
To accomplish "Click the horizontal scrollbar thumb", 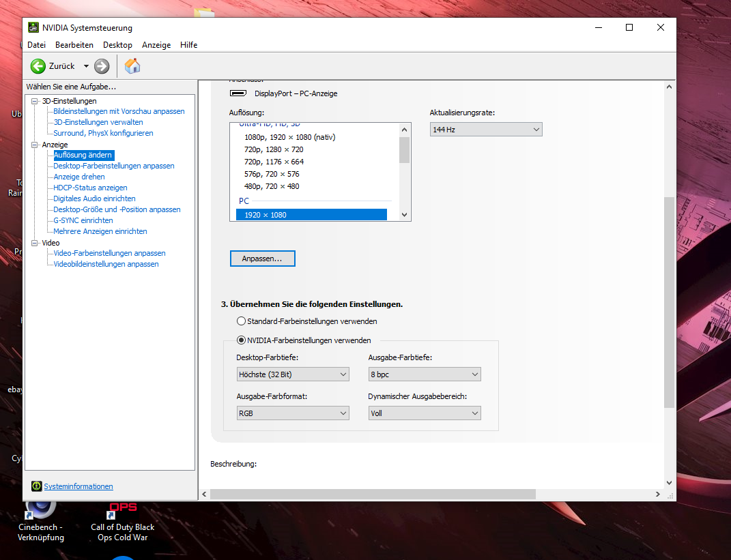I will [373, 495].
